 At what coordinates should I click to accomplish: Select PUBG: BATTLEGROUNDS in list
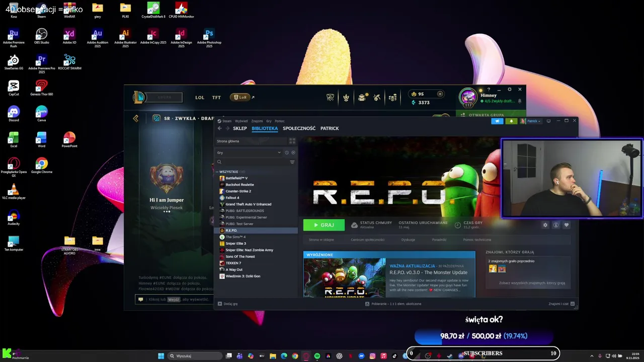point(245,211)
